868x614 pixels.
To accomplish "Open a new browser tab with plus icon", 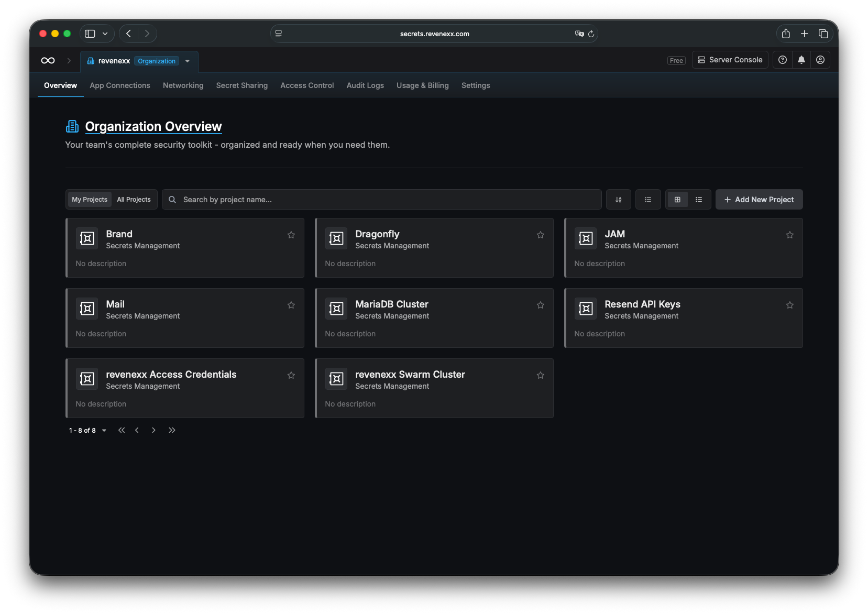I will 805,34.
